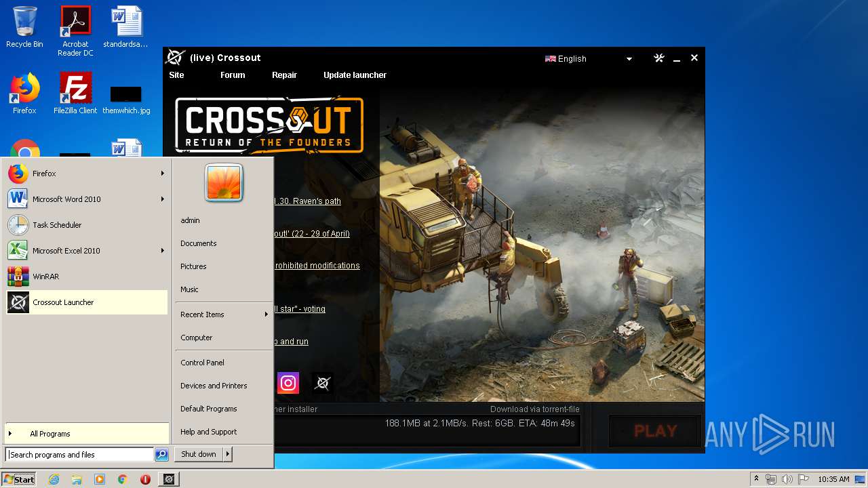The width and height of the screenshot is (868, 488).
Task: Click the red Opera icon in taskbar
Action: pyautogui.click(x=145, y=479)
